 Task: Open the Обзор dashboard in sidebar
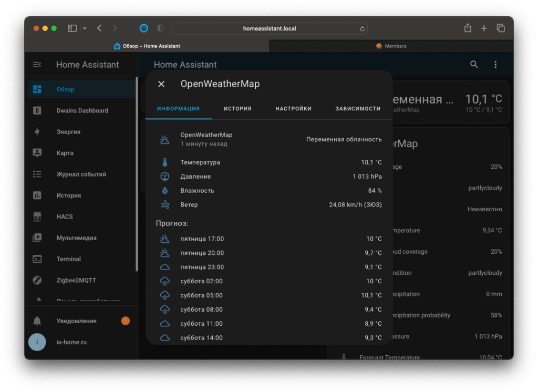[x=81, y=89]
